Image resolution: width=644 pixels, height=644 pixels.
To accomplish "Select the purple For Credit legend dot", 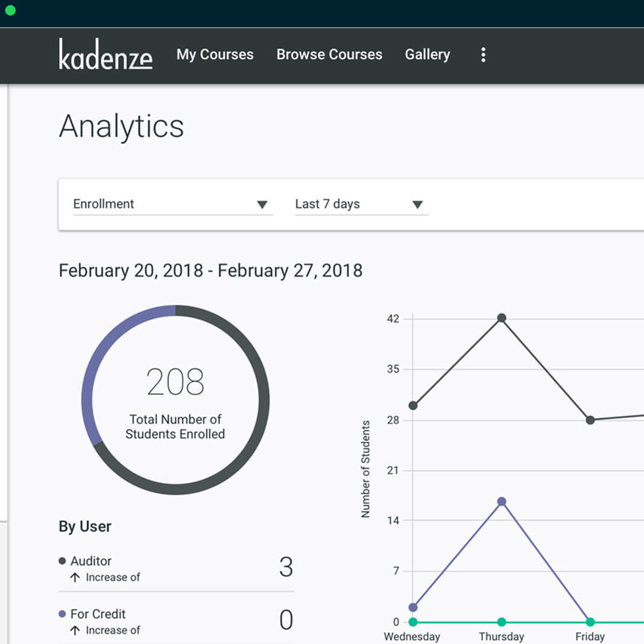I will (x=62, y=614).
